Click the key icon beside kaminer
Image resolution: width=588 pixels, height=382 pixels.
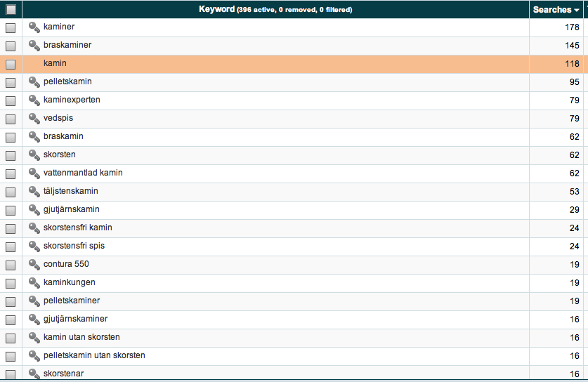point(34,27)
